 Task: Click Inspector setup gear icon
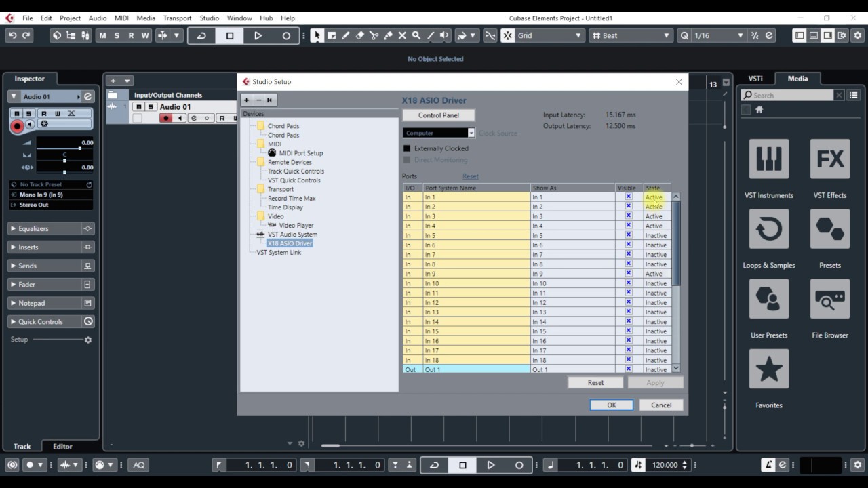pyautogui.click(x=87, y=340)
